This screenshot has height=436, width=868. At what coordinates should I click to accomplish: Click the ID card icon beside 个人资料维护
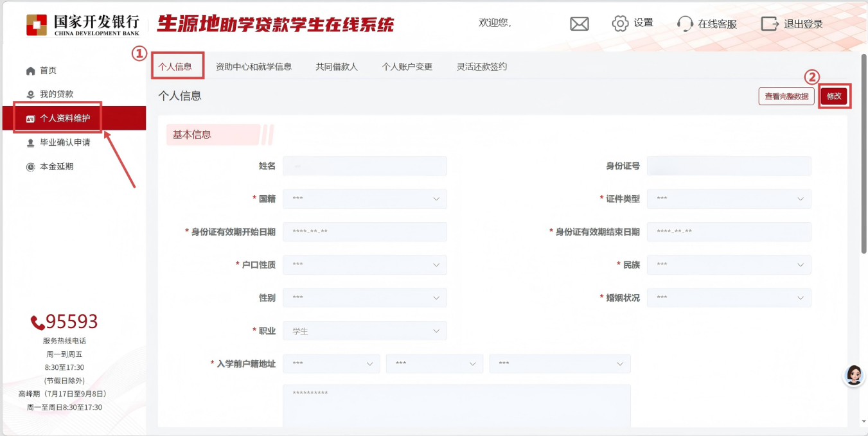click(30, 119)
